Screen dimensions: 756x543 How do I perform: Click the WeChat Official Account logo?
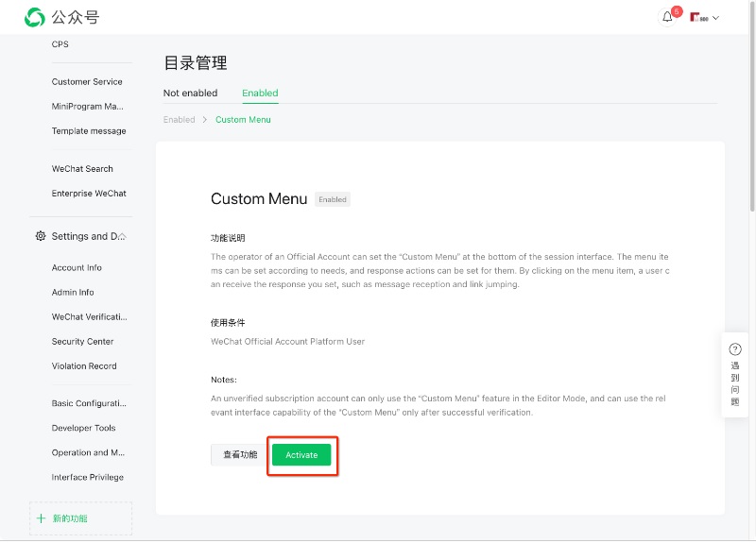tap(34, 17)
